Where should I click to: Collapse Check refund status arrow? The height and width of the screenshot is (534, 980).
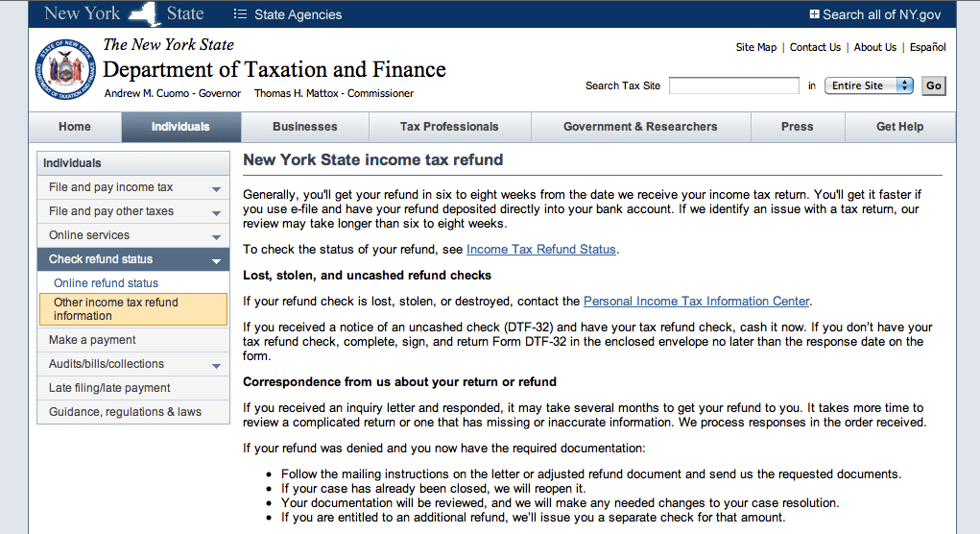click(216, 261)
